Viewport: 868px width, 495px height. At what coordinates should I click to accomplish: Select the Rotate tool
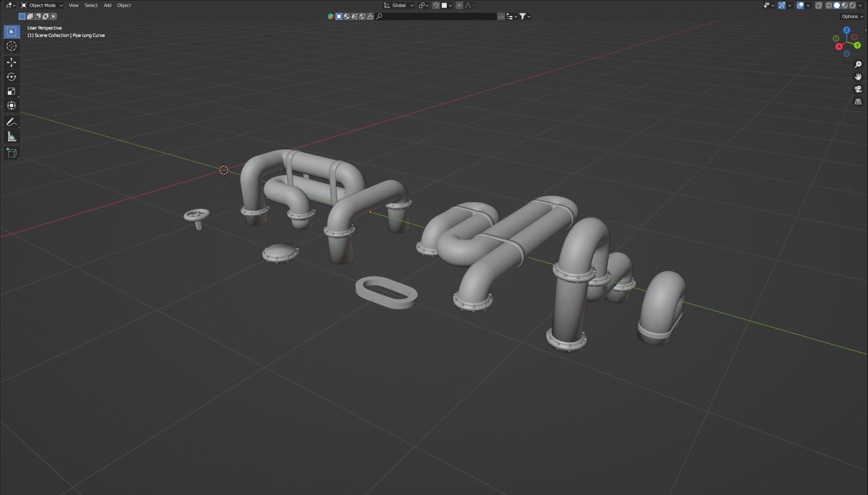tap(11, 77)
